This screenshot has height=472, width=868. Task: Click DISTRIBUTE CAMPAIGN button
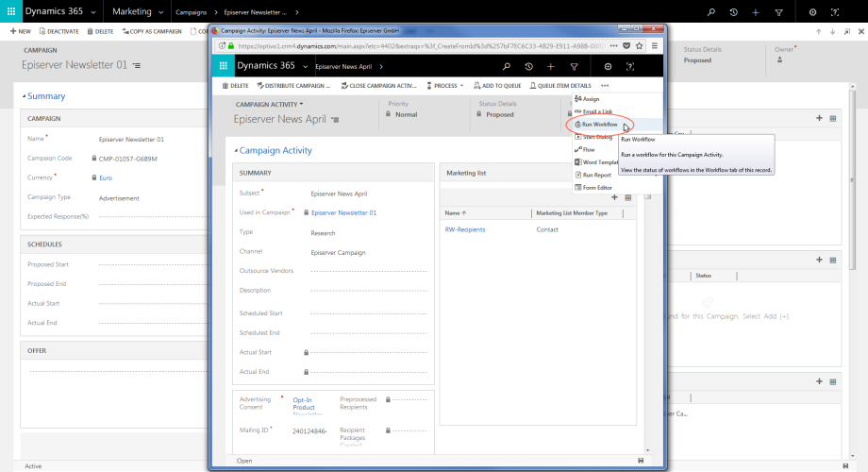[293, 85]
